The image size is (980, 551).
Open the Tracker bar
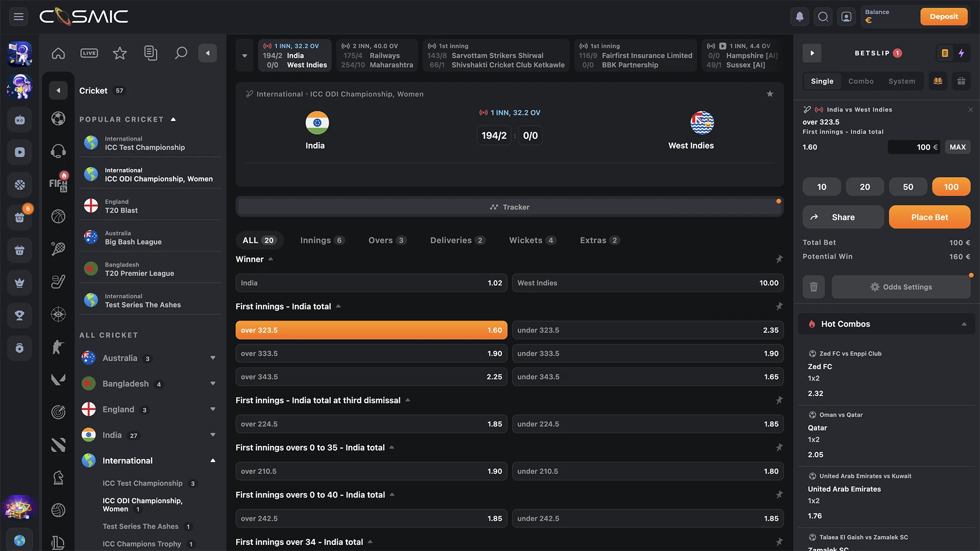click(509, 207)
